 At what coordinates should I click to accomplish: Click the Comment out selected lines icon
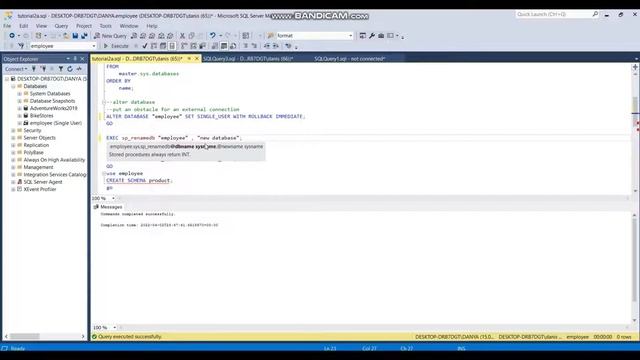pyautogui.click(x=245, y=46)
